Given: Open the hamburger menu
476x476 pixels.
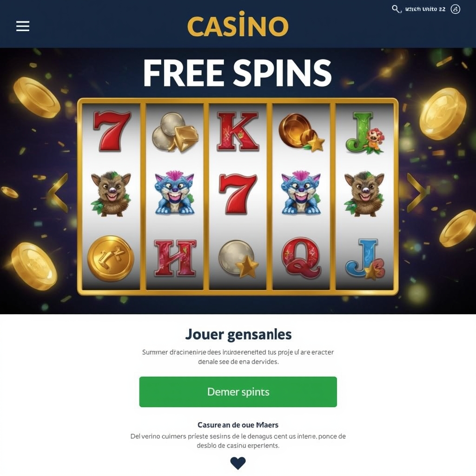Looking at the screenshot, I should tap(23, 26).
